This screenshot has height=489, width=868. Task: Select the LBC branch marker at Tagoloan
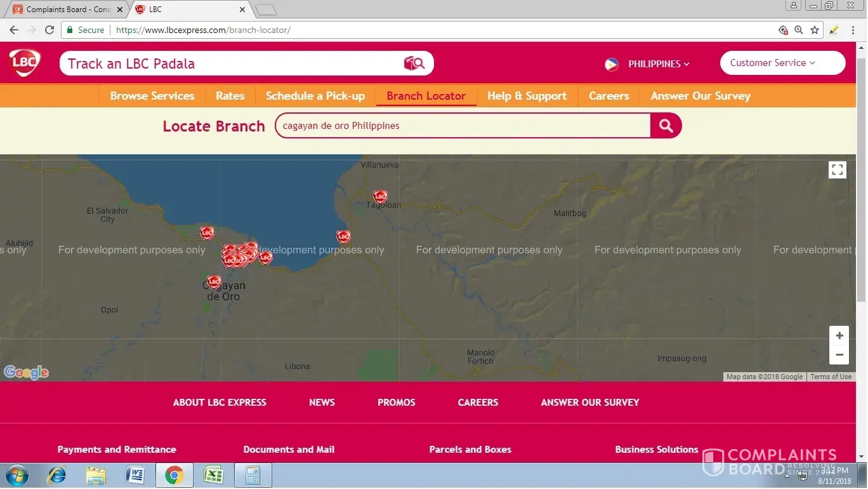[379, 197]
